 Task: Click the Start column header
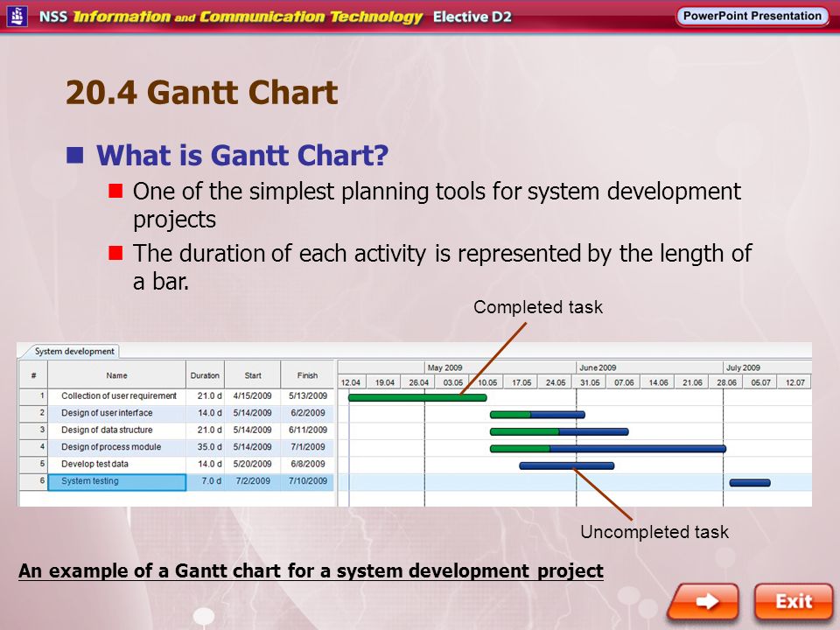pos(253,375)
